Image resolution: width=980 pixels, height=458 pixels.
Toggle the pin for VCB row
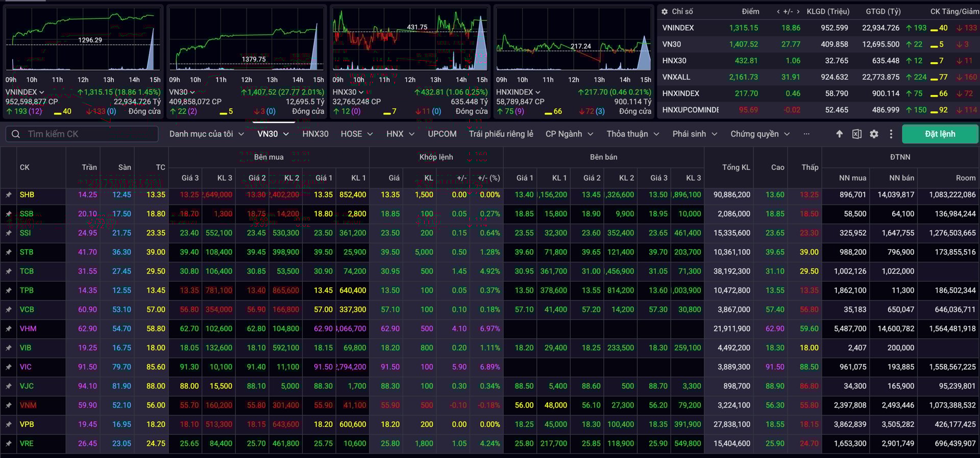click(x=9, y=309)
